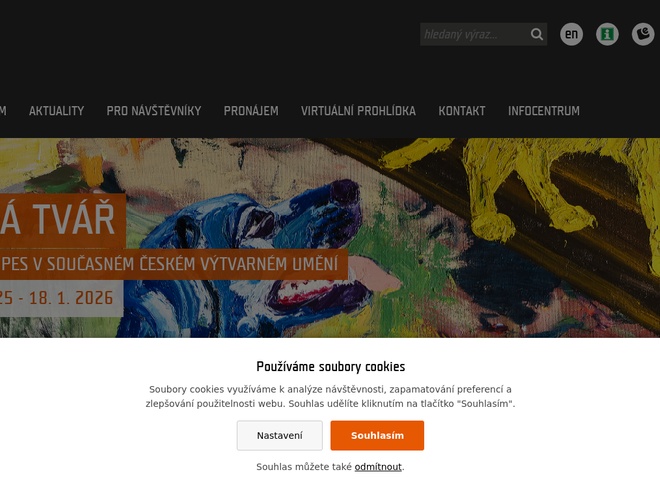Click the round icon beside the info icon
The height and width of the screenshot is (500, 660).
pyautogui.click(x=643, y=34)
